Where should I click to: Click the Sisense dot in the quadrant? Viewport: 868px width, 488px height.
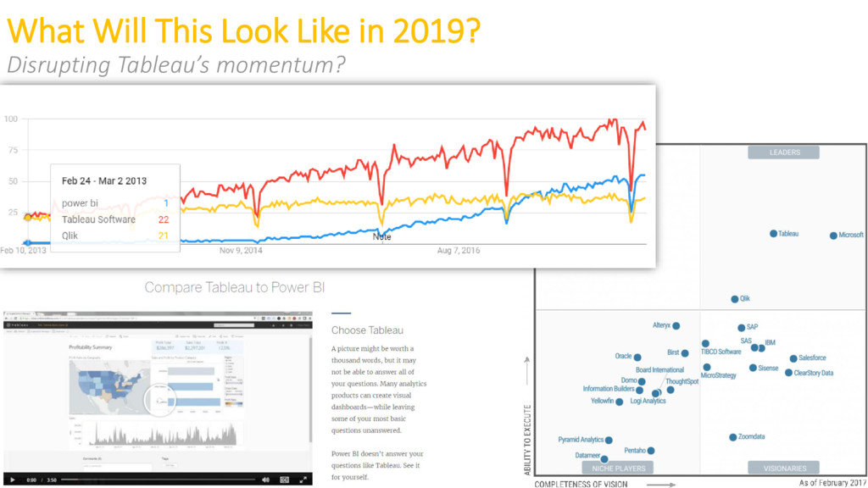click(753, 368)
